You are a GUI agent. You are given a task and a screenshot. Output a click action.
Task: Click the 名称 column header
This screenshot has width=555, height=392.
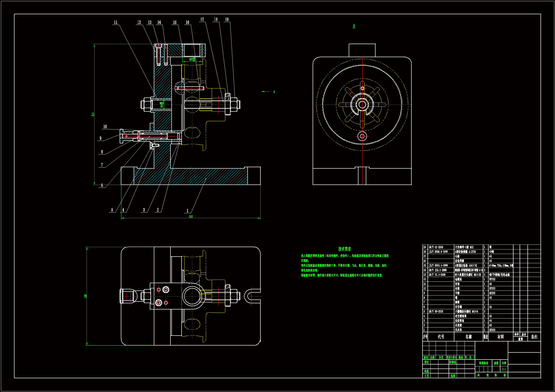click(468, 337)
